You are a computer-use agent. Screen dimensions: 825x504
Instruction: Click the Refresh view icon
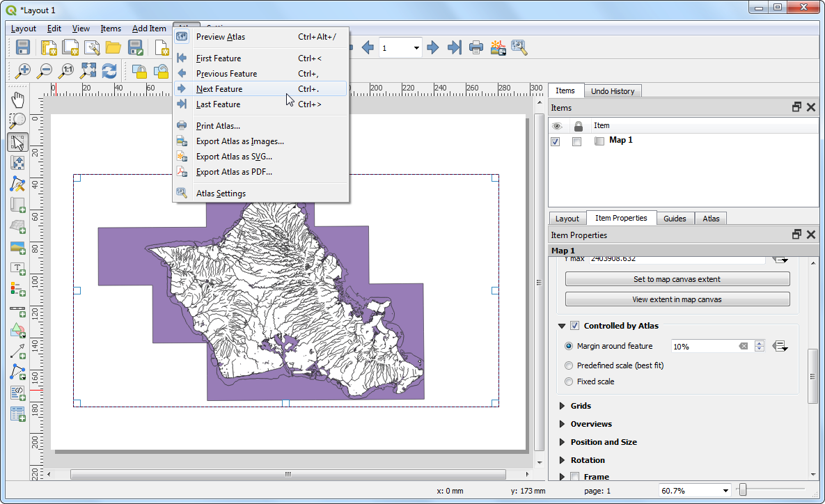109,70
